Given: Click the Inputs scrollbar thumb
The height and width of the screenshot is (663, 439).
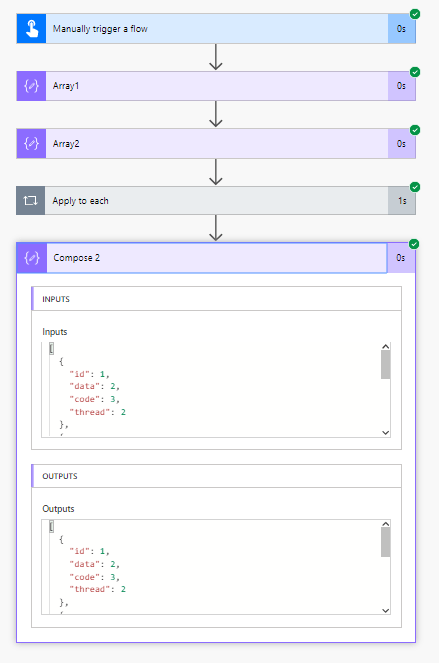Looking at the screenshot, I should pyautogui.click(x=385, y=365).
